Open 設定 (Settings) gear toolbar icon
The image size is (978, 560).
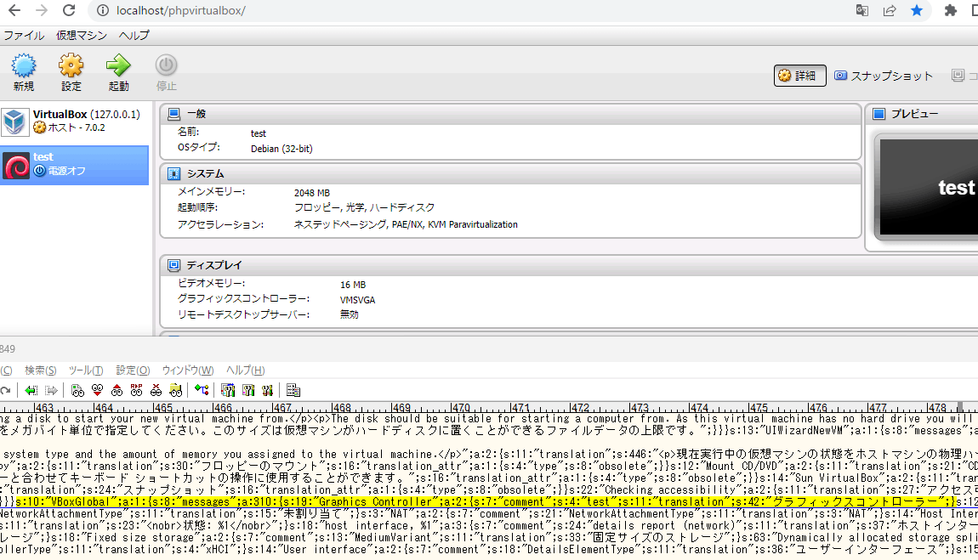[71, 65]
